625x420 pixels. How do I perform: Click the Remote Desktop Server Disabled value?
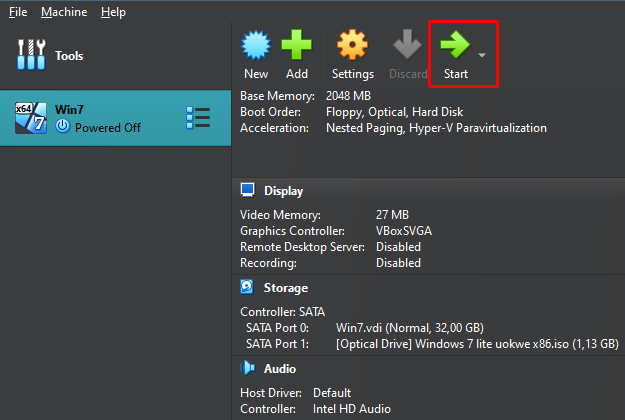[x=398, y=247]
